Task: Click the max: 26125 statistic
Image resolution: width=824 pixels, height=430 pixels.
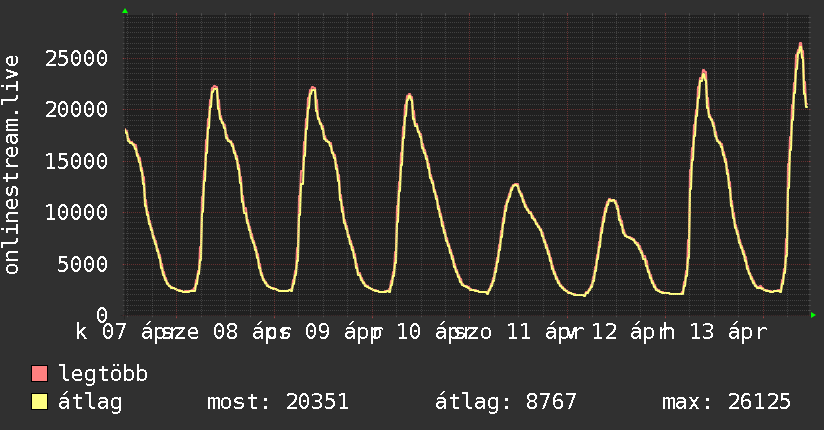Action: tap(726, 402)
